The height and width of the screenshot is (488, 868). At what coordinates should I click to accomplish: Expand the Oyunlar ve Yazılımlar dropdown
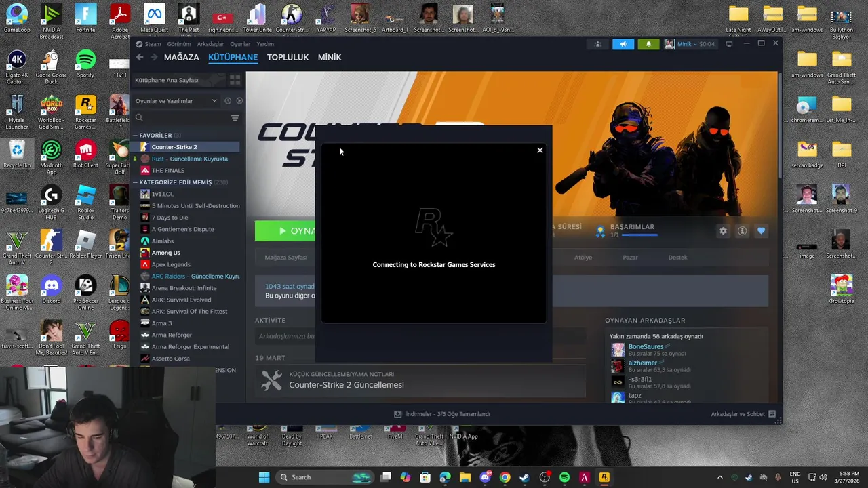[176, 101]
